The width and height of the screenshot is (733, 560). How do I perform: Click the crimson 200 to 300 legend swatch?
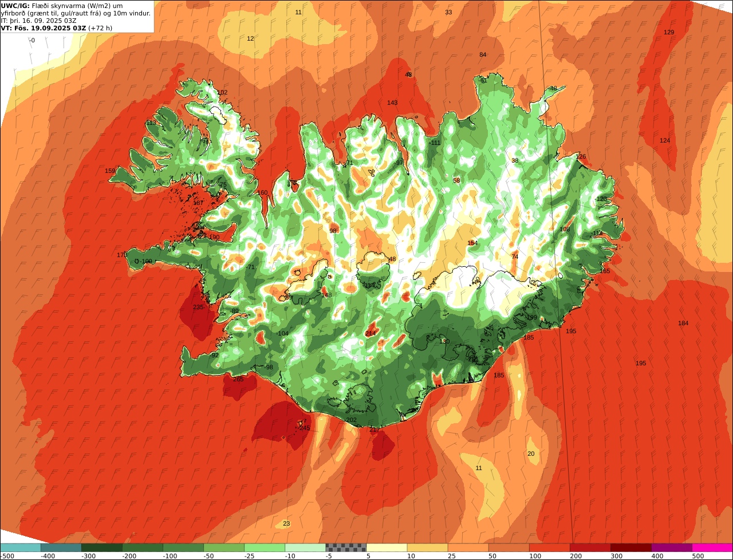tap(590, 547)
